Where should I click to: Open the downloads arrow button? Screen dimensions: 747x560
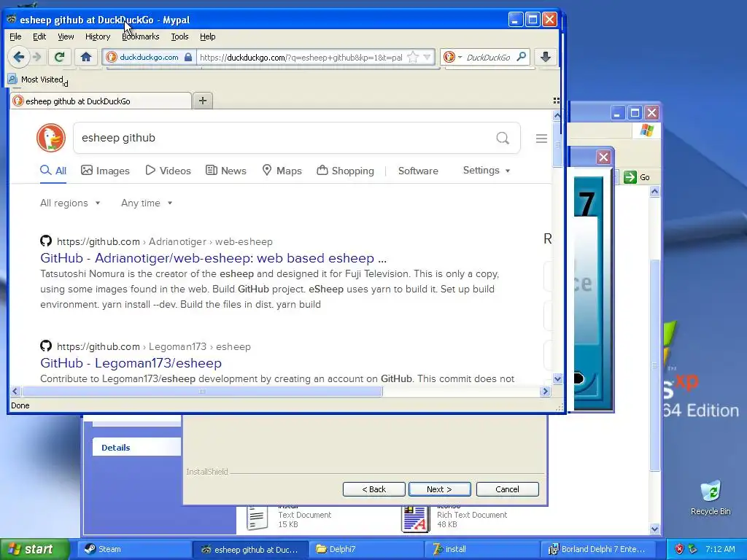pos(546,57)
